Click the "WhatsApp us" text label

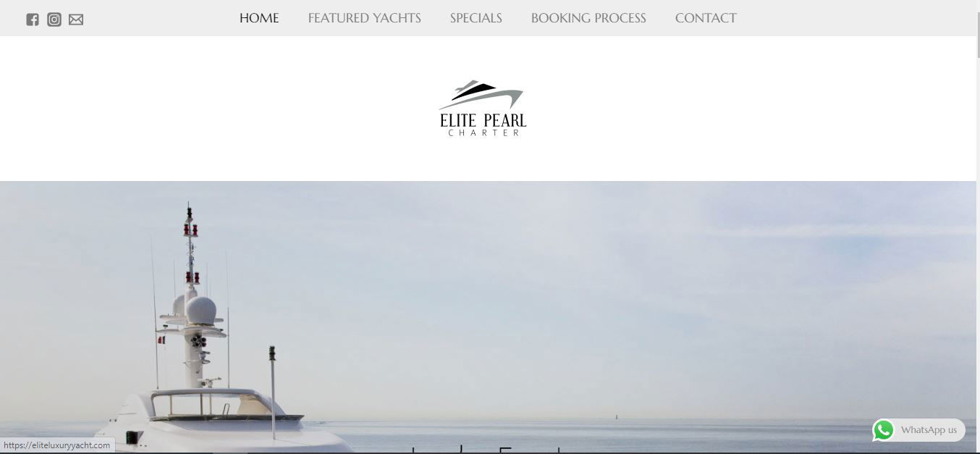tap(929, 430)
